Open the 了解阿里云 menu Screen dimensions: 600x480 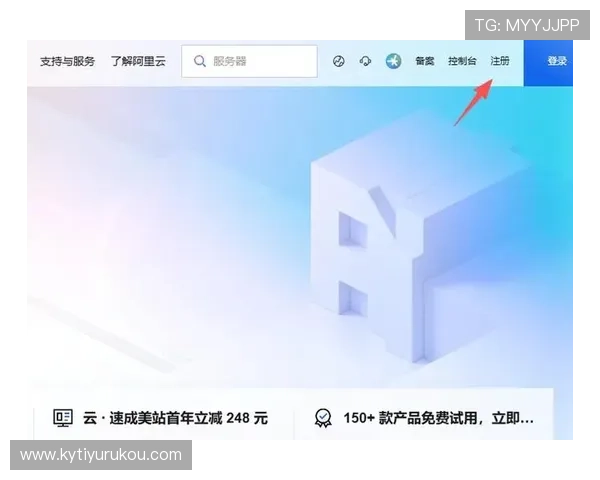coord(138,61)
